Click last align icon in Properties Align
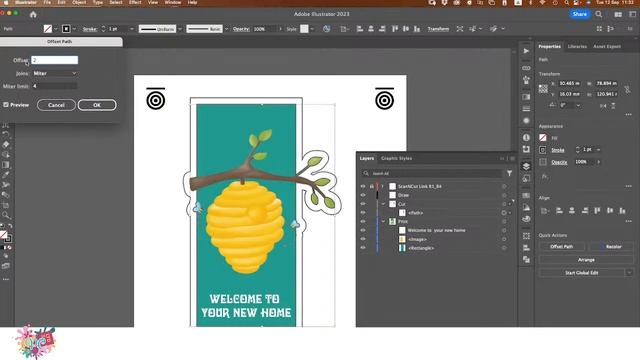Image resolution: width=640 pixels, height=360 pixels. click(622, 211)
